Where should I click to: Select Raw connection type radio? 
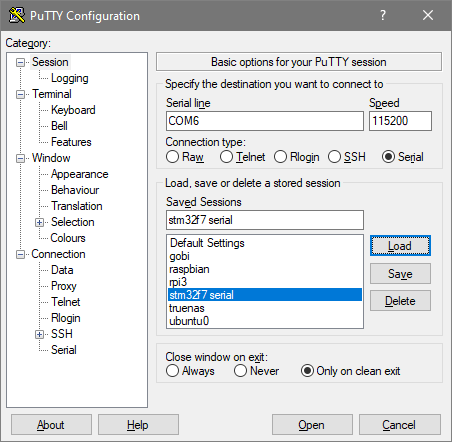click(172, 157)
